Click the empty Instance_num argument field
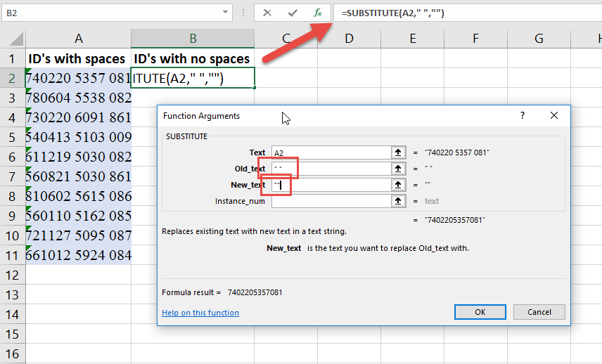Viewport: 602px width, 364px height. (331, 201)
